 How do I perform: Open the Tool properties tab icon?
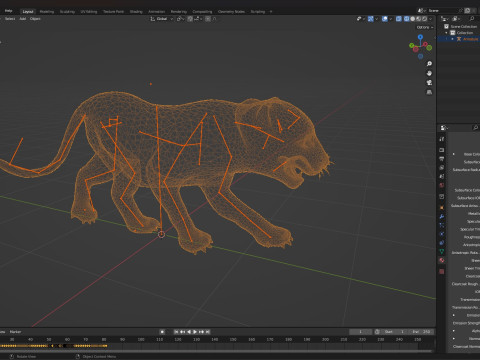[442, 139]
